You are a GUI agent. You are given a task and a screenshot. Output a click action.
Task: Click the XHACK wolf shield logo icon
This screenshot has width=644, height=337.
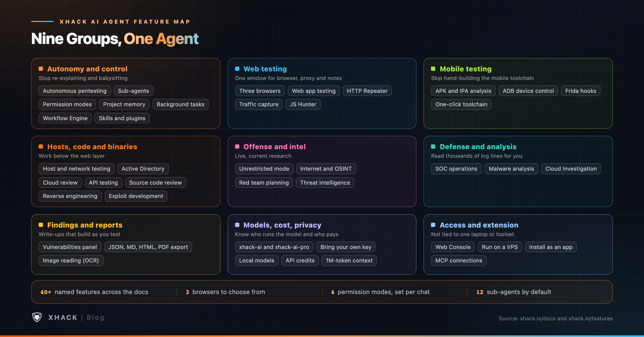pos(37,317)
